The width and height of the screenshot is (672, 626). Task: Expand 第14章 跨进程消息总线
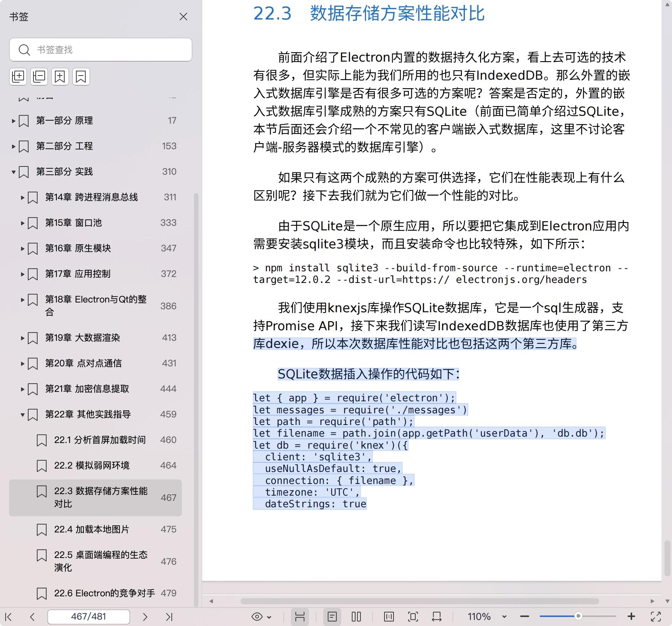click(23, 198)
